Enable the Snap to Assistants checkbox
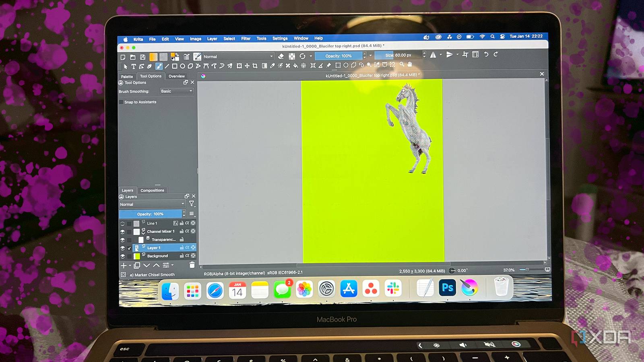Screen dimensions: 644x362 click(x=121, y=102)
